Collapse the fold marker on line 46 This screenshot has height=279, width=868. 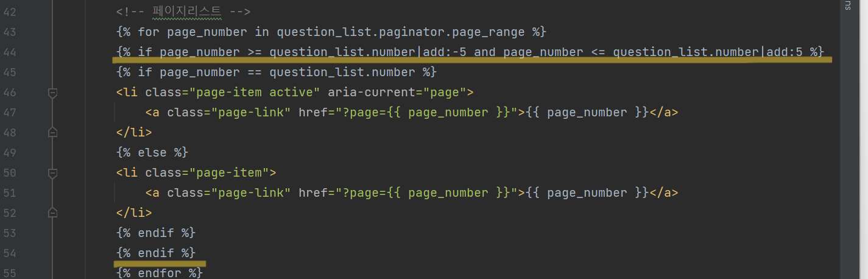pos(52,93)
